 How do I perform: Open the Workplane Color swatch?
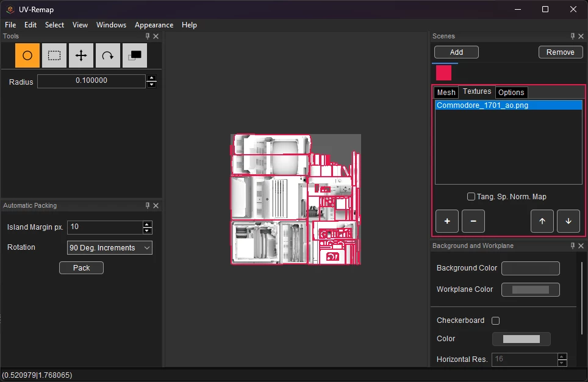pos(531,289)
